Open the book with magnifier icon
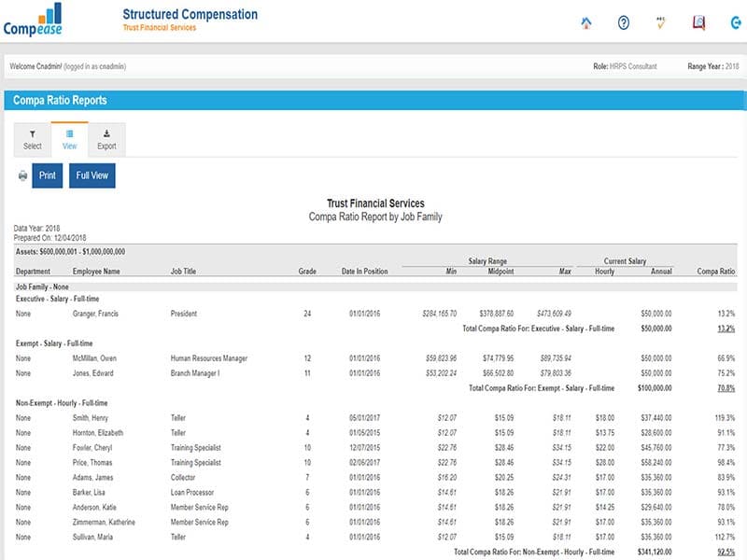 click(x=698, y=23)
